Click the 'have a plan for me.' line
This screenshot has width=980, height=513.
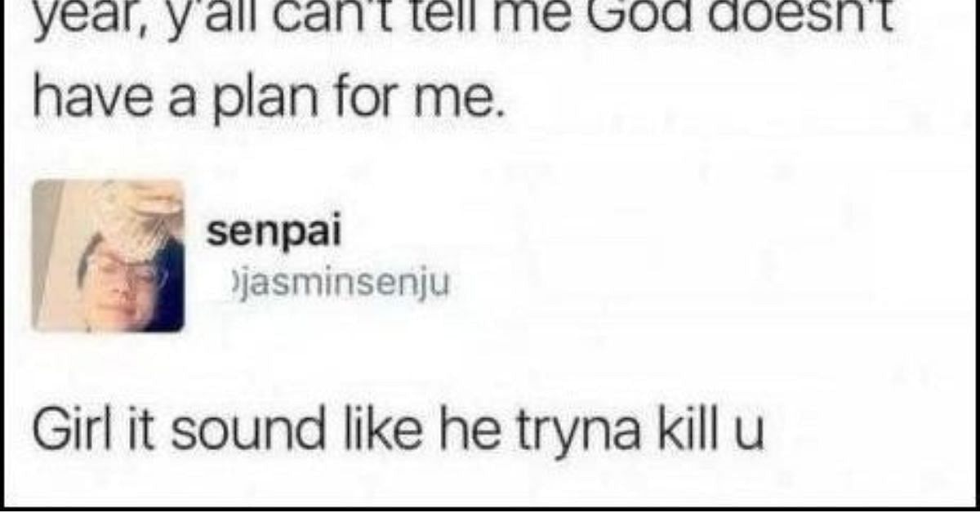point(265,100)
